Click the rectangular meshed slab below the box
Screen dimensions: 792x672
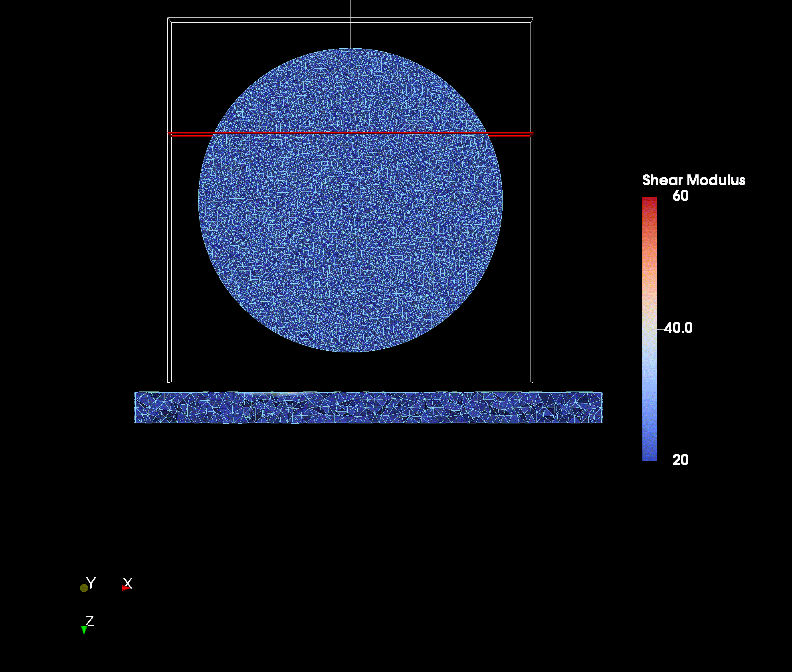pyautogui.click(x=368, y=407)
